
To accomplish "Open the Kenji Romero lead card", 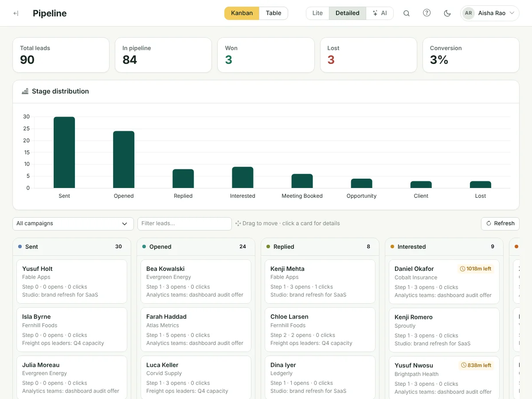I will point(444,330).
